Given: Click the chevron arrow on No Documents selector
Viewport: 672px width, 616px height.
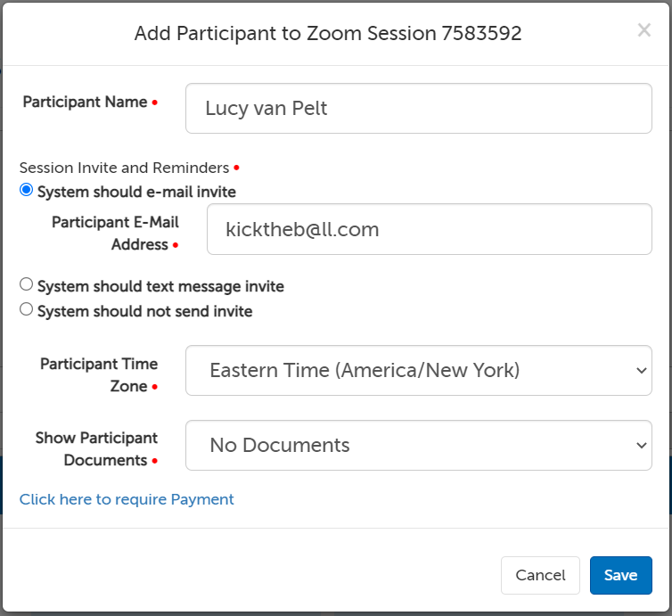Looking at the screenshot, I should click(x=640, y=446).
